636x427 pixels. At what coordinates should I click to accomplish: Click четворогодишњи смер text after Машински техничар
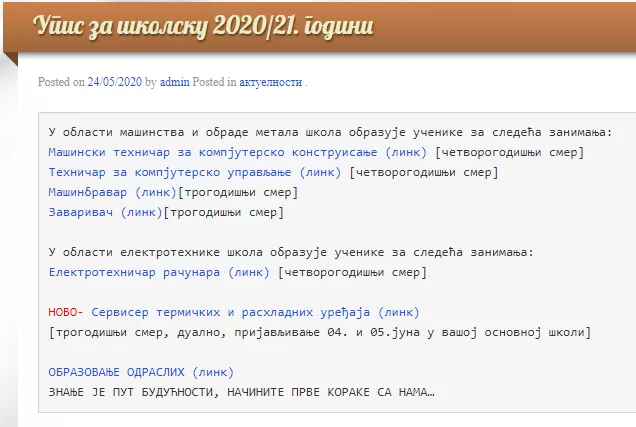pyautogui.click(x=510, y=152)
